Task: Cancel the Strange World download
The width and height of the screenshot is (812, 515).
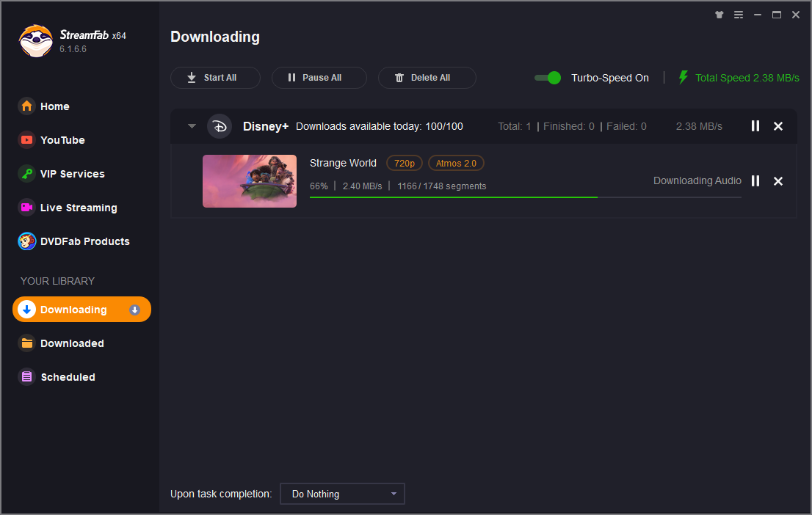Action: (777, 181)
